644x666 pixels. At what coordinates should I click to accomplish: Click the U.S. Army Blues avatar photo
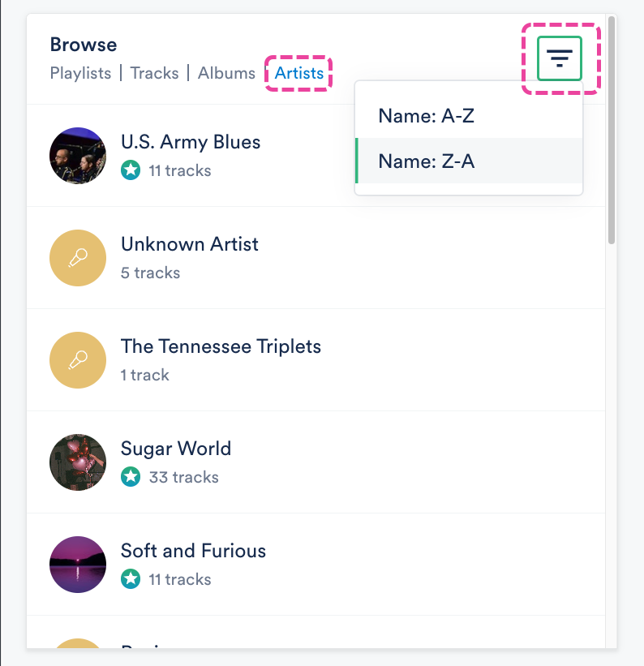[78, 156]
